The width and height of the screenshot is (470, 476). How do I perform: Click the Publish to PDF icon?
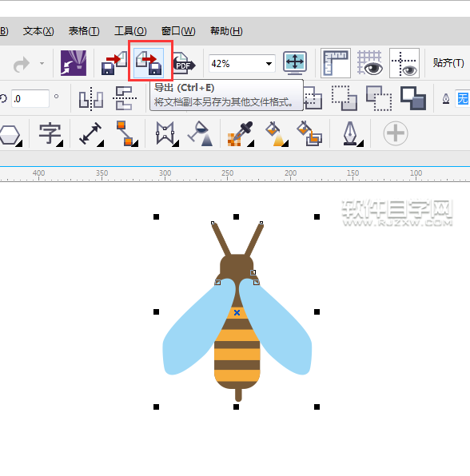(185, 63)
